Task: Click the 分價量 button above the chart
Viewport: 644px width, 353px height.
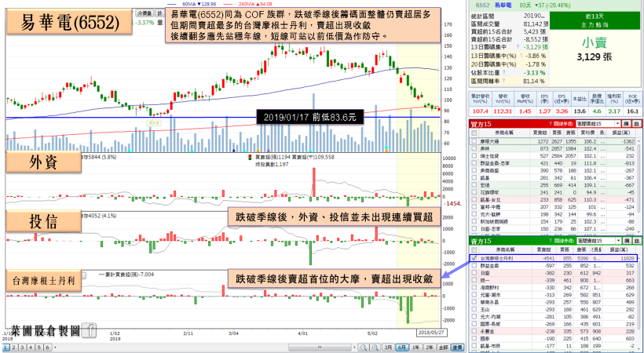Action: pos(145,13)
